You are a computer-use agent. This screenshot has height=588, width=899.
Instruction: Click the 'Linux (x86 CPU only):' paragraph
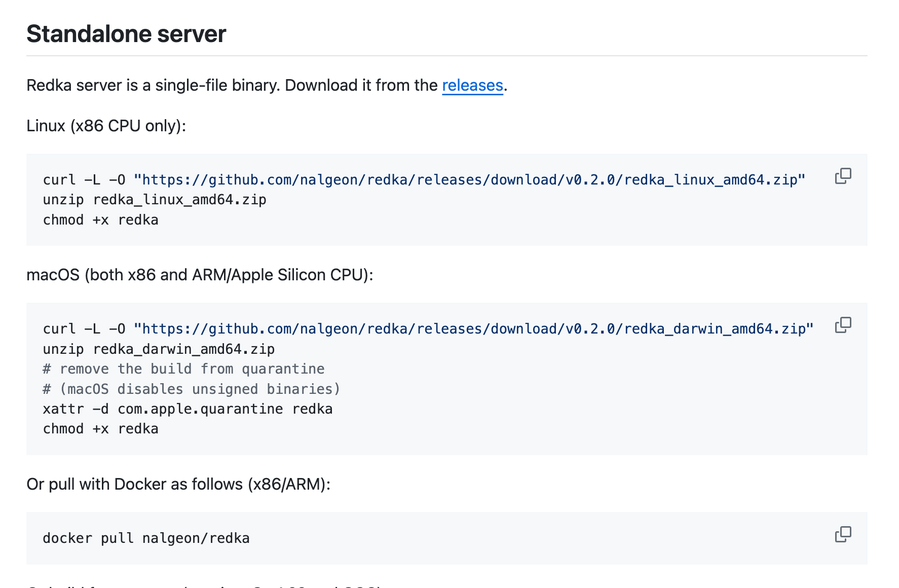tap(106, 126)
